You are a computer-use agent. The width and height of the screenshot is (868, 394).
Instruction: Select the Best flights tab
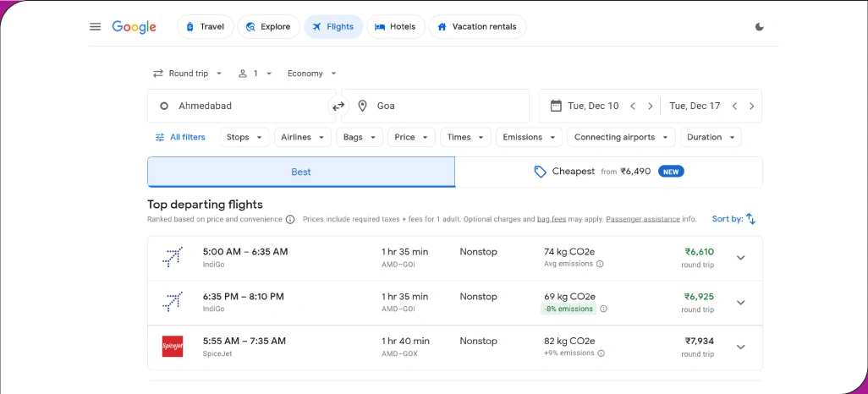coord(301,172)
